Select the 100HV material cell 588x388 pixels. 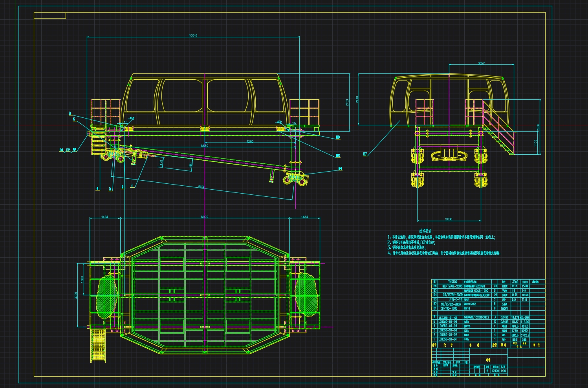(504, 309)
